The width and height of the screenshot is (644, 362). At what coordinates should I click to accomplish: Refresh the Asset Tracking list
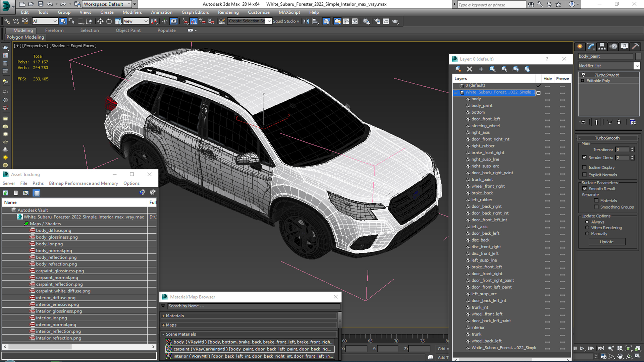tap(6, 193)
